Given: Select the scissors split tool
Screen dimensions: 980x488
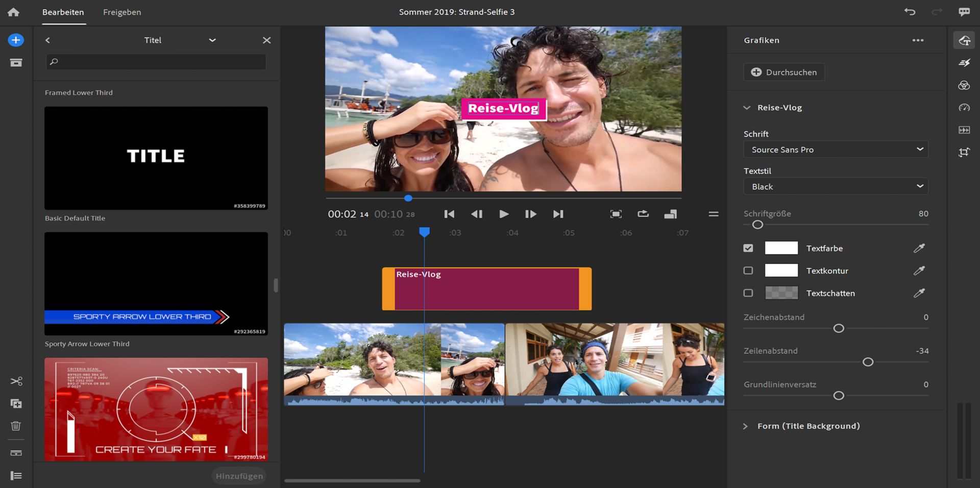Looking at the screenshot, I should [x=16, y=381].
